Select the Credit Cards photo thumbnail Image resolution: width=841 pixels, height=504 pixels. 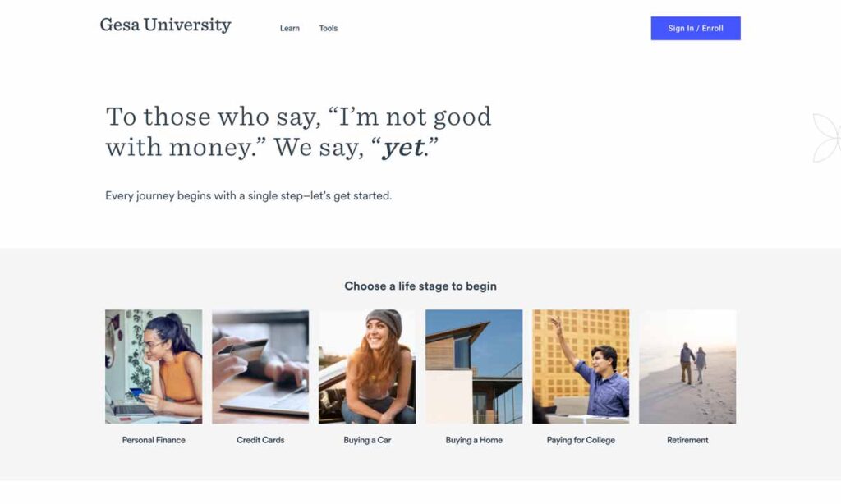pyautogui.click(x=260, y=366)
